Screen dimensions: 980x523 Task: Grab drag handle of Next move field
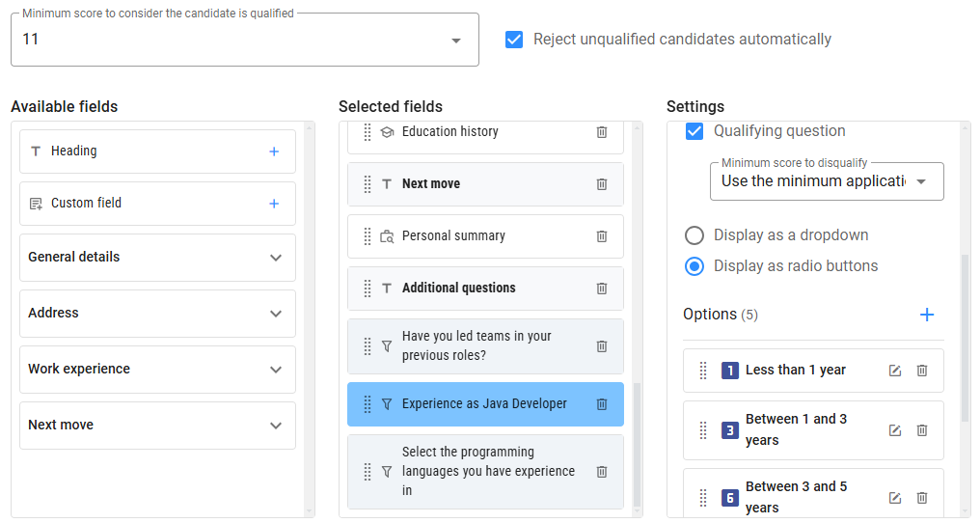(x=367, y=184)
